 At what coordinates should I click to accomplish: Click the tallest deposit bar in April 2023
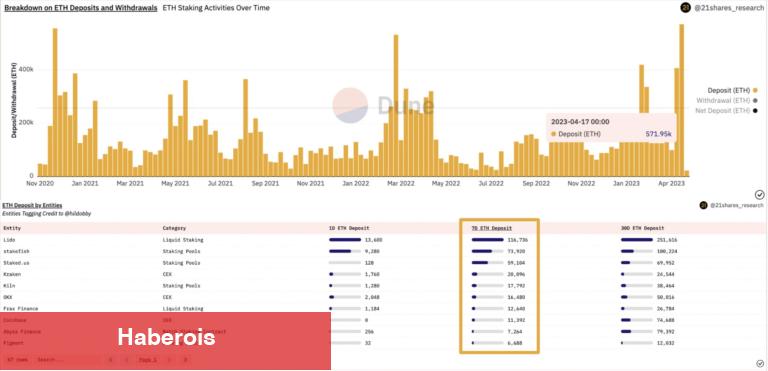[681, 100]
